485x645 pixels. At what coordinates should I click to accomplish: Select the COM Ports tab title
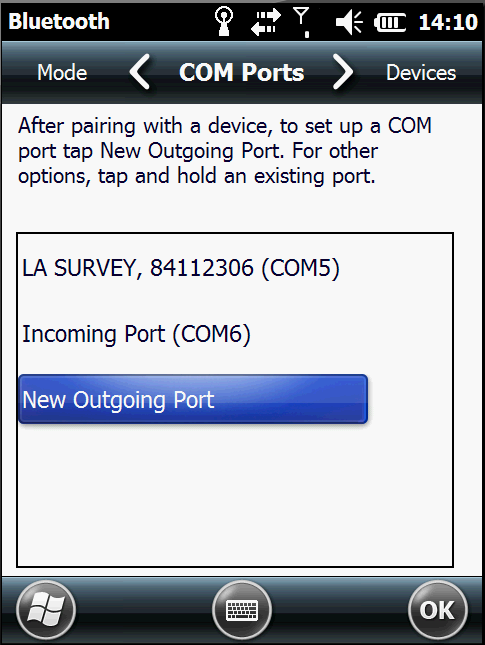[241, 72]
